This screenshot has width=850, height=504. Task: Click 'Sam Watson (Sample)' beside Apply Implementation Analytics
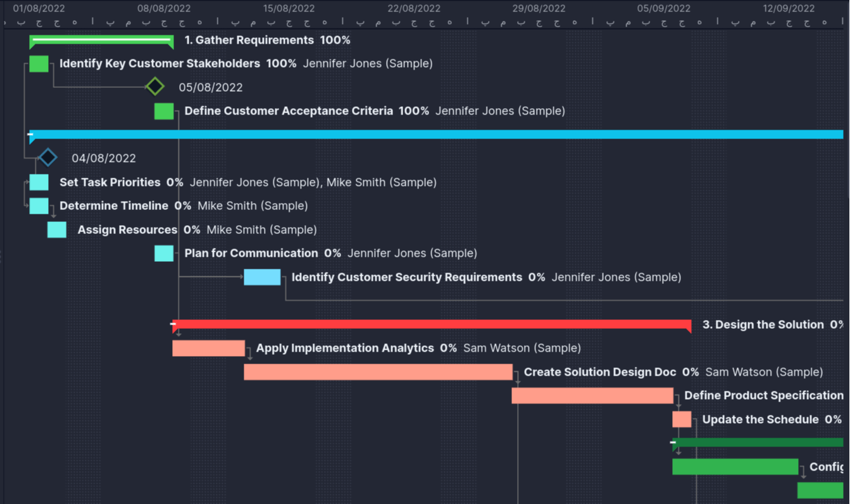[522, 348]
